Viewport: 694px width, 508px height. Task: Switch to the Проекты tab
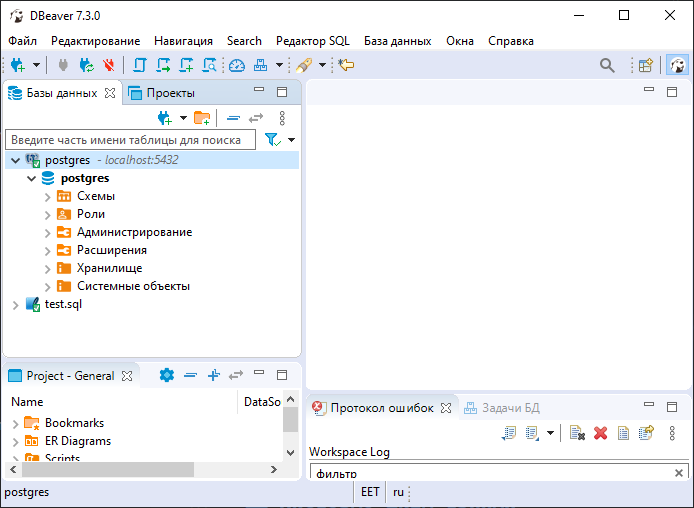tap(162, 93)
